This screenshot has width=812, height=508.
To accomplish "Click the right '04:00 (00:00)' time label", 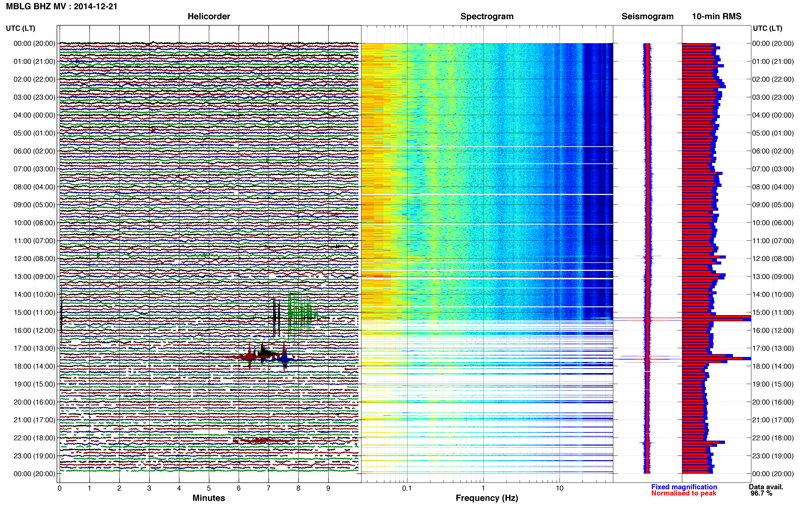I will 773,115.
